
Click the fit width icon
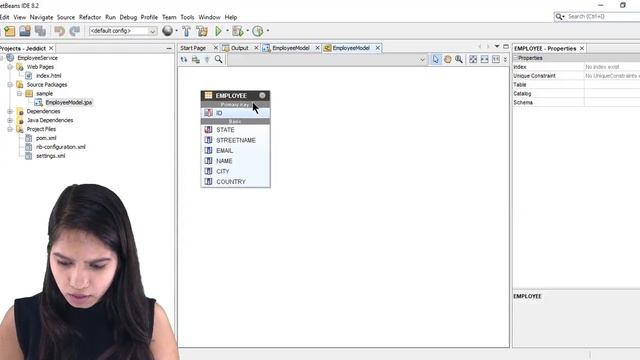pyautogui.click(x=484, y=60)
